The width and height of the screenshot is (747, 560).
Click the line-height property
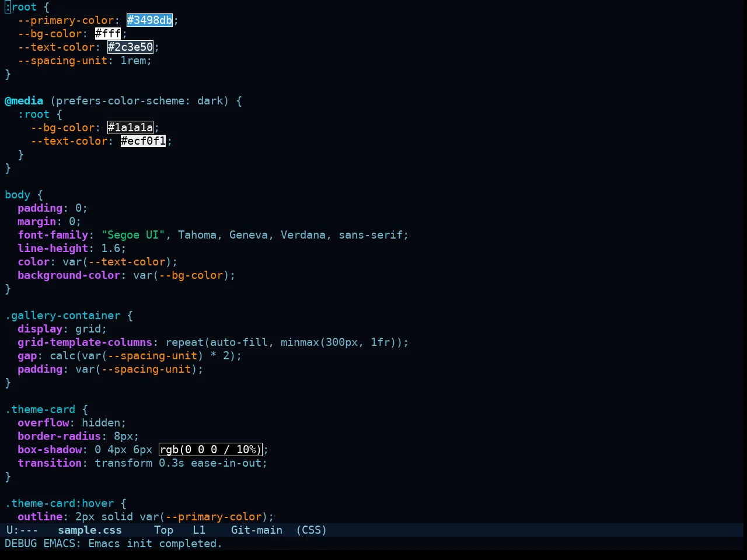pos(53,249)
